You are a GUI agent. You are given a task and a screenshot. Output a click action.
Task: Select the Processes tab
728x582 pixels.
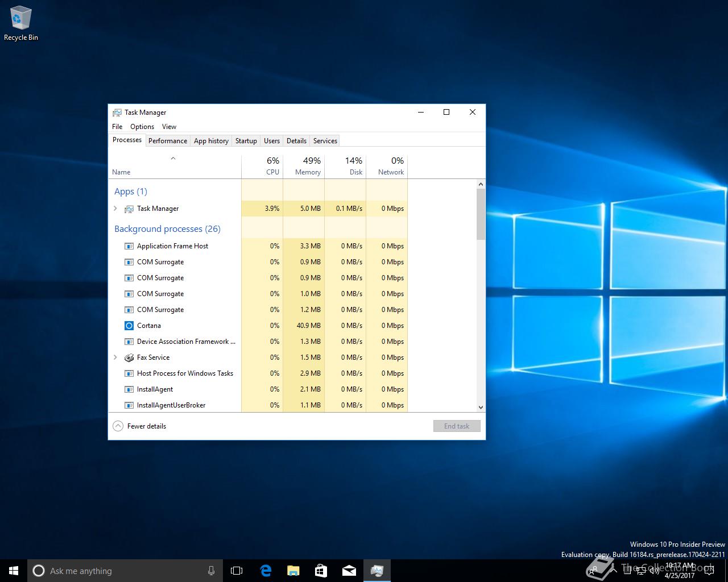click(127, 140)
